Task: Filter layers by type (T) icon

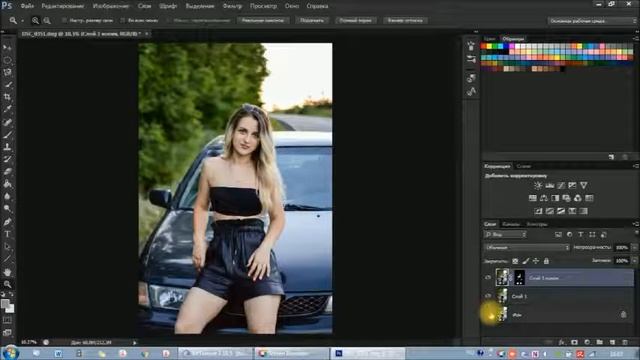Action: coord(580,235)
